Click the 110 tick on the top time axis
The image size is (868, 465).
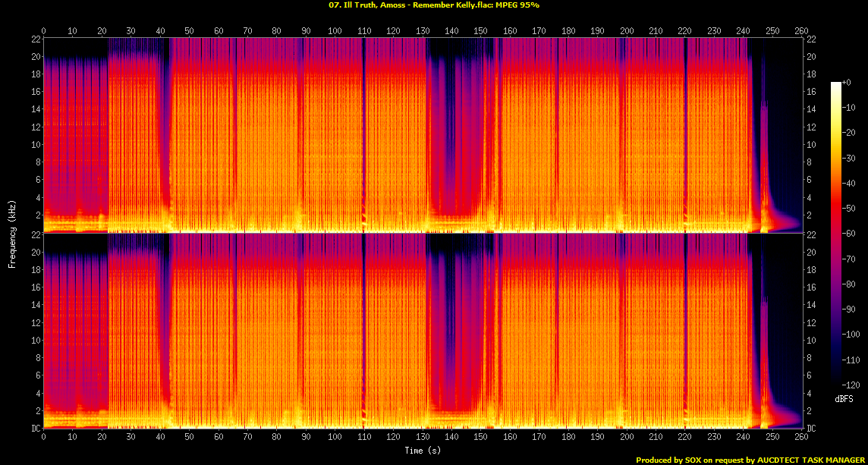click(364, 30)
